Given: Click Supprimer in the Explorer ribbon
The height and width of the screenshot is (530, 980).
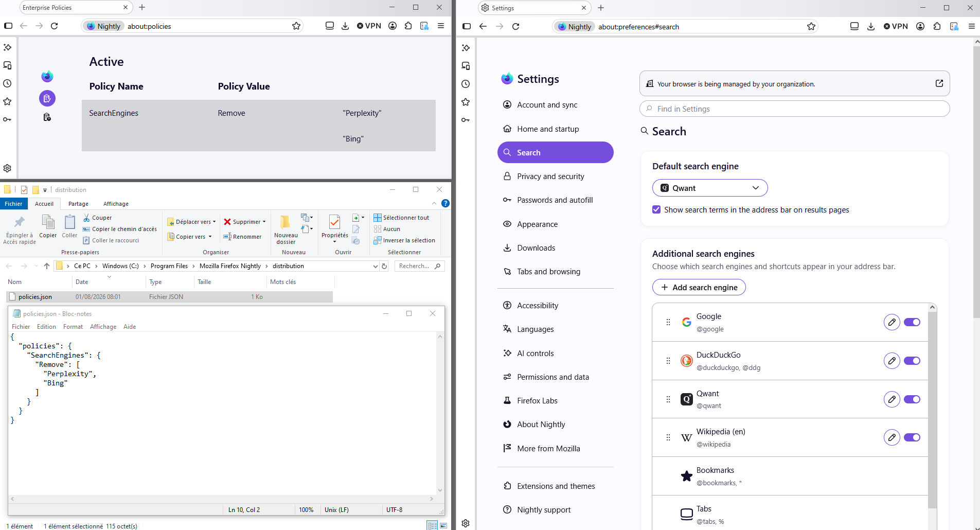Looking at the screenshot, I should [242, 222].
